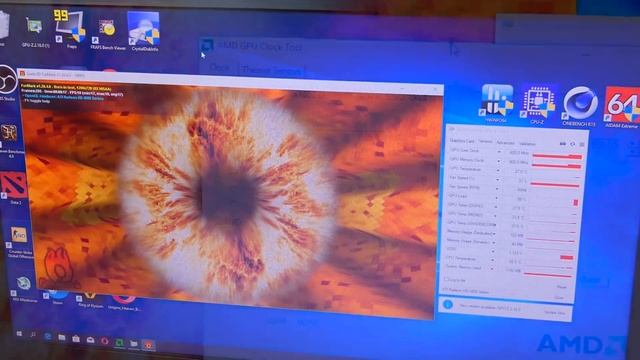Select Clock tab in AMD GPU Clock Tool
Image resolution: width=640 pixels, height=360 pixels.
(219, 68)
